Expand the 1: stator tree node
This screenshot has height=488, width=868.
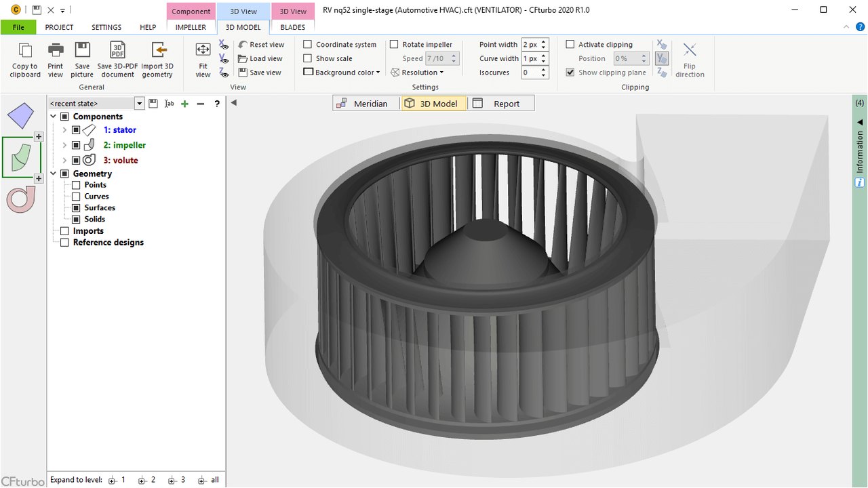[64, 130]
